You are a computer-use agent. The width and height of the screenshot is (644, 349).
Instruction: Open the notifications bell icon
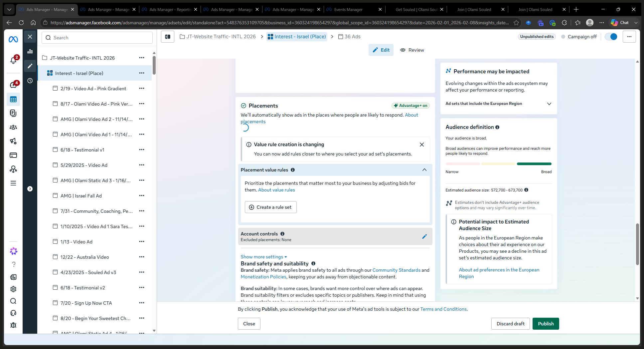pos(13,60)
